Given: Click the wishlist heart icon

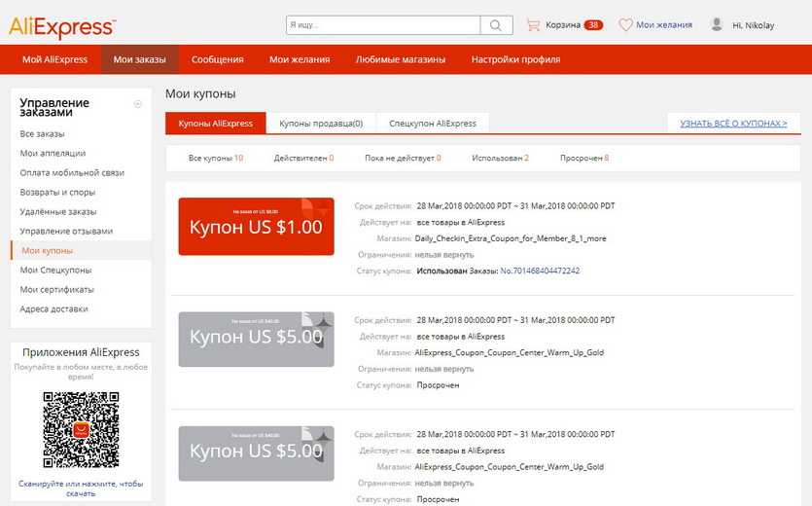Looking at the screenshot, I should pos(625,24).
